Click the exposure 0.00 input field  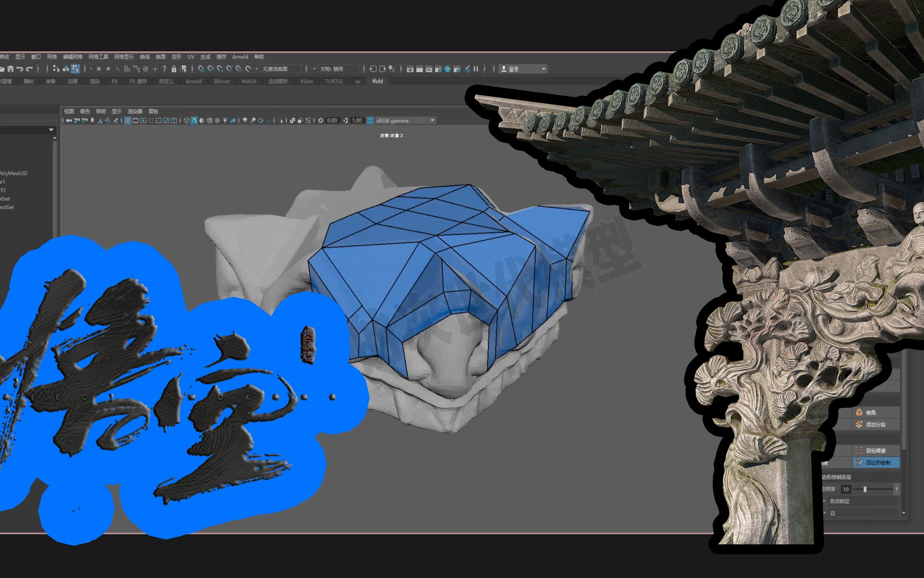point(332,121)
